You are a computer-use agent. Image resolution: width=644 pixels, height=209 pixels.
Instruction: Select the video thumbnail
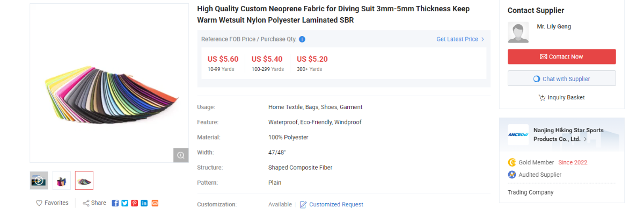(39, 181)
